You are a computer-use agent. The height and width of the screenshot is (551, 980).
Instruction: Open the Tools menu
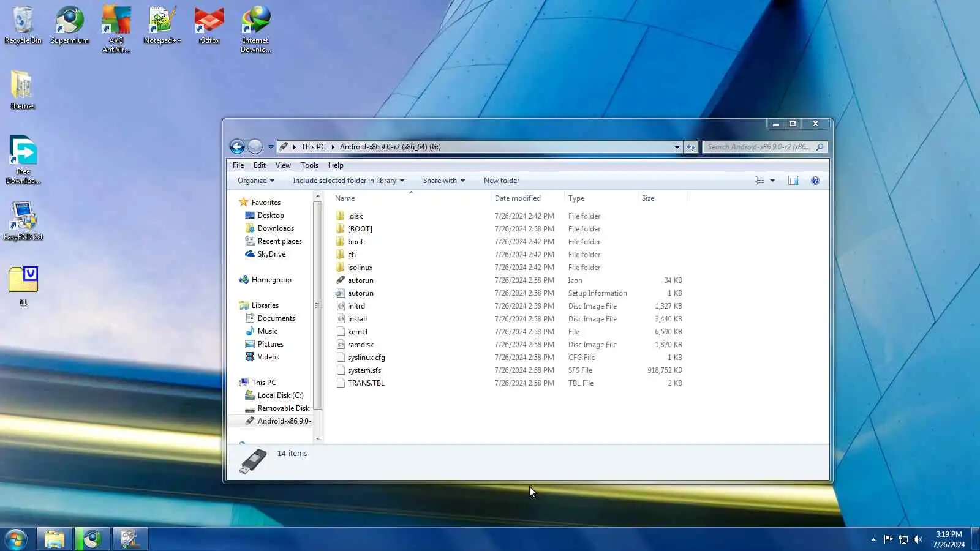309,165
